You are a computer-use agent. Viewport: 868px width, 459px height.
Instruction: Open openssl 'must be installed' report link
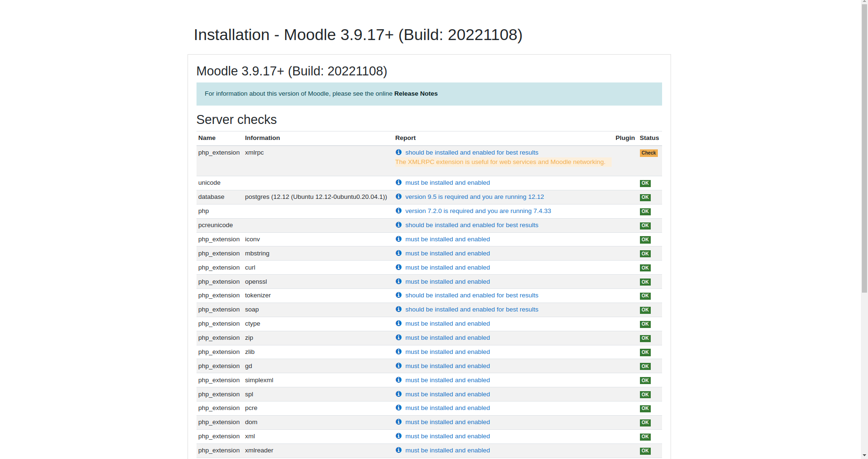coord(448,282)
